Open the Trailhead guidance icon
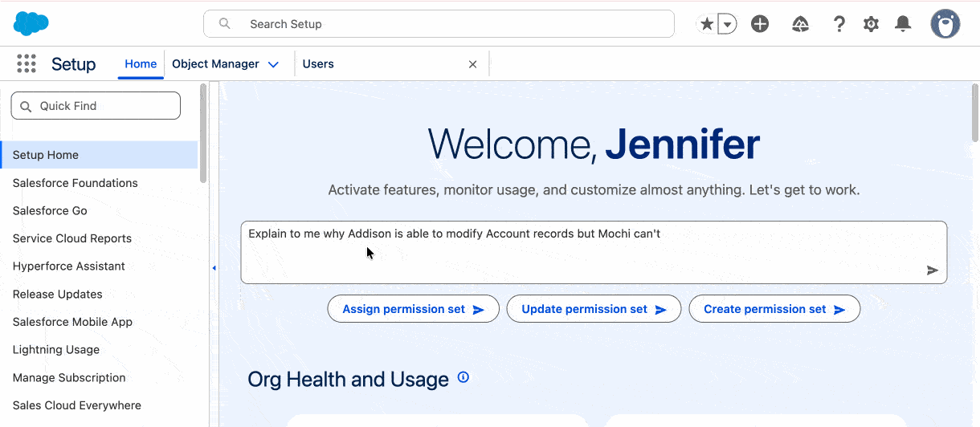Screen dimensions: 980x427 click(800, 24)
